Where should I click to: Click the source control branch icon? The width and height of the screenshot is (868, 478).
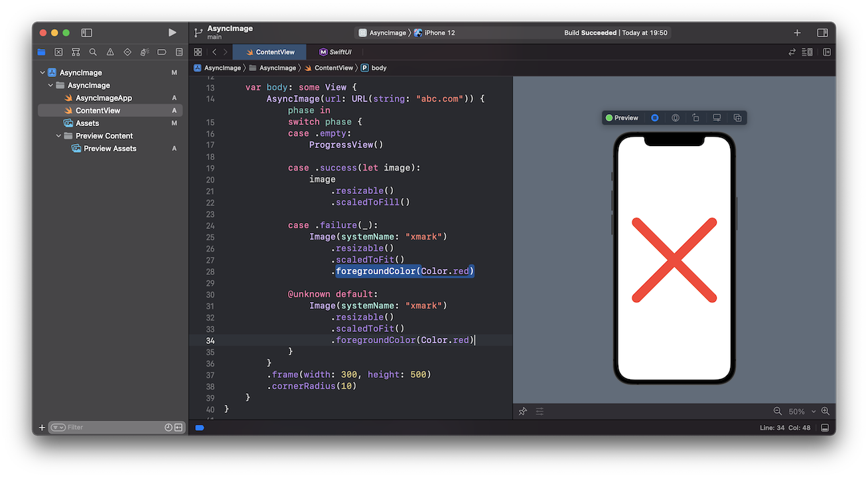(x=198, y=33)
